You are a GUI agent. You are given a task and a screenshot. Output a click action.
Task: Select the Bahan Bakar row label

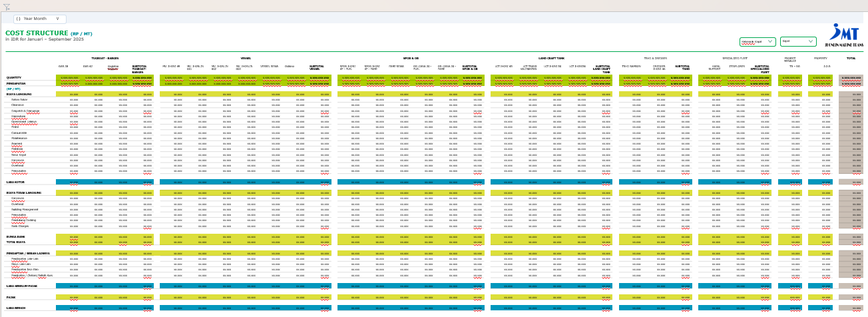tap(19, 99)
